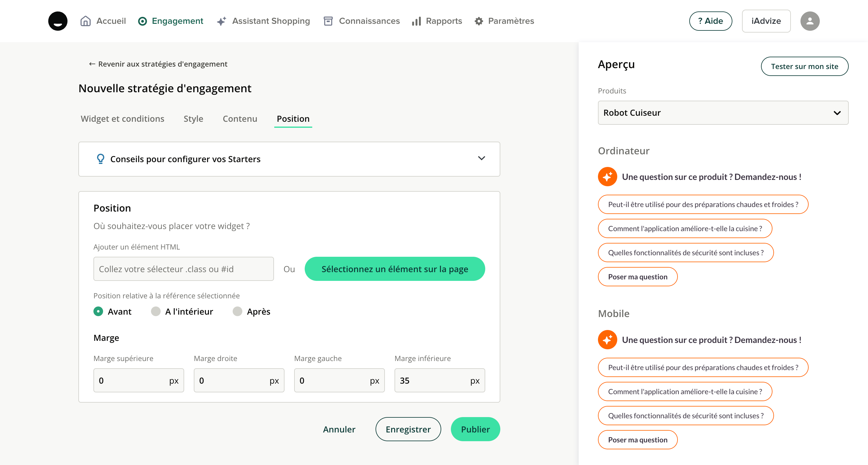Click the Assistant Shopping sparkle icon
Viewport: 868px width, 465px height.
tap(222, 21)
